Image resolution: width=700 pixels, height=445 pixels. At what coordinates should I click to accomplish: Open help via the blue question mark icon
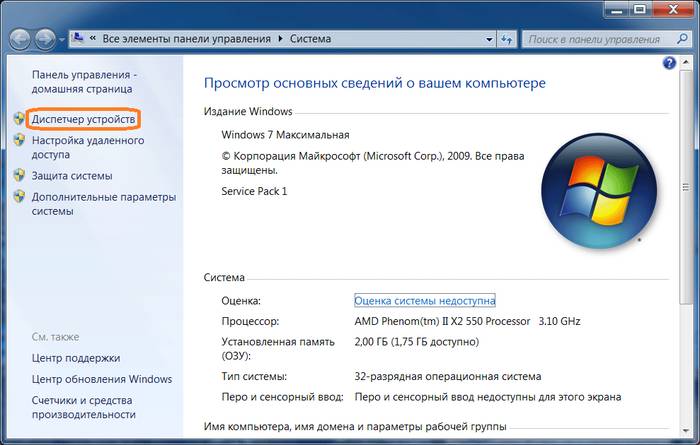(x=669, y=63)
